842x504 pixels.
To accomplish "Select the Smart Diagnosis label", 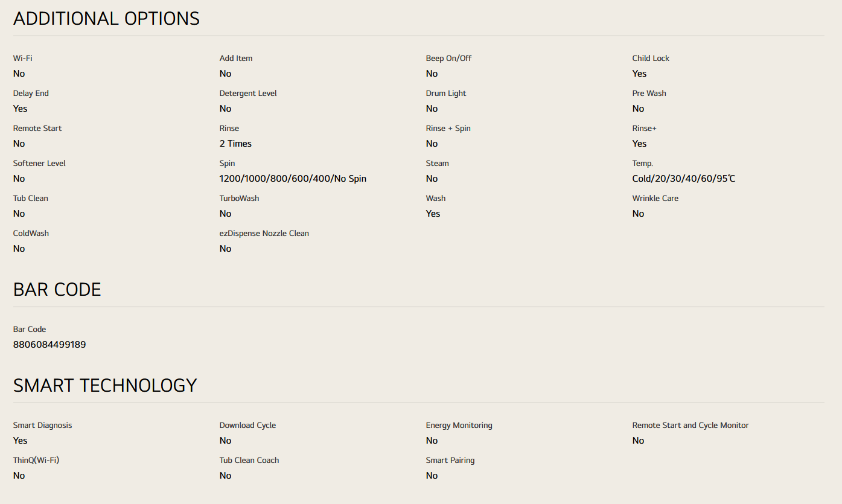I will point(42,426).
